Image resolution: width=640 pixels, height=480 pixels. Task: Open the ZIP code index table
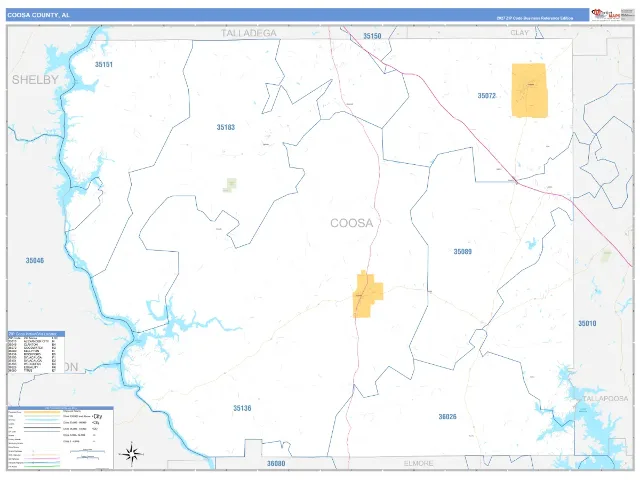click(36, 352)
